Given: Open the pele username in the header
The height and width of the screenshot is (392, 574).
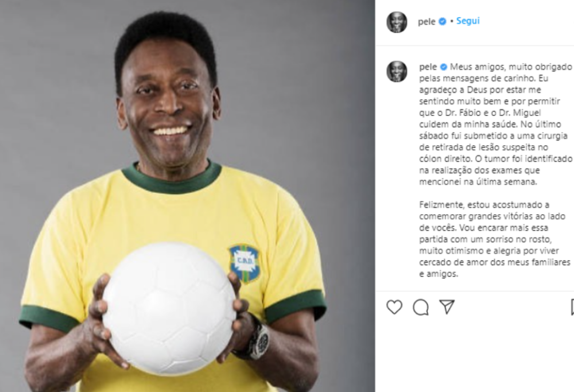Looking at the screenshot, I should coord(426,22).
